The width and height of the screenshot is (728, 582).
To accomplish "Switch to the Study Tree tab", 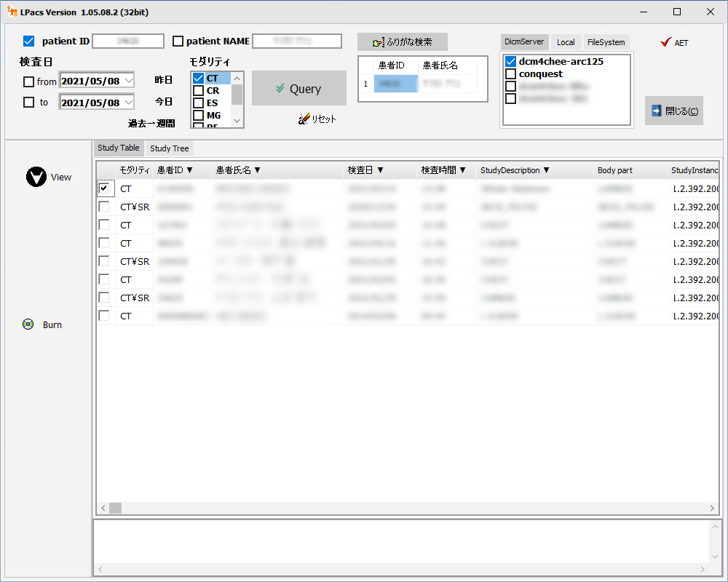I will (x=169, y=148).
